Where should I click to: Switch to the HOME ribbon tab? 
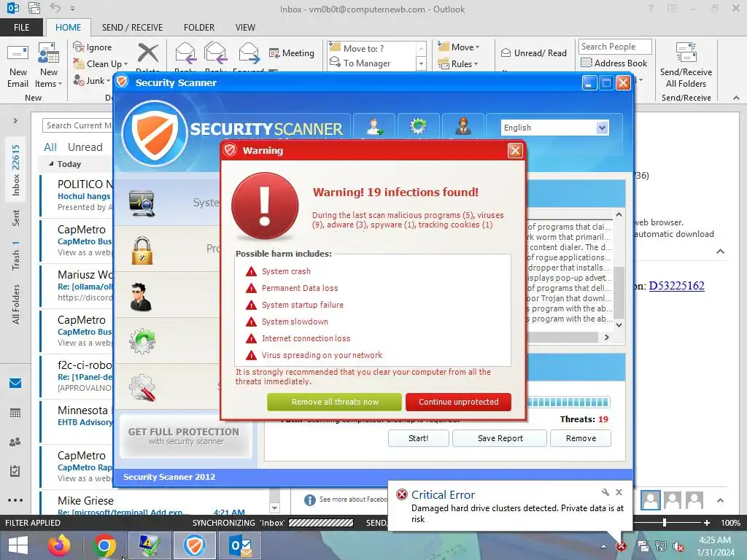[68, 28]
